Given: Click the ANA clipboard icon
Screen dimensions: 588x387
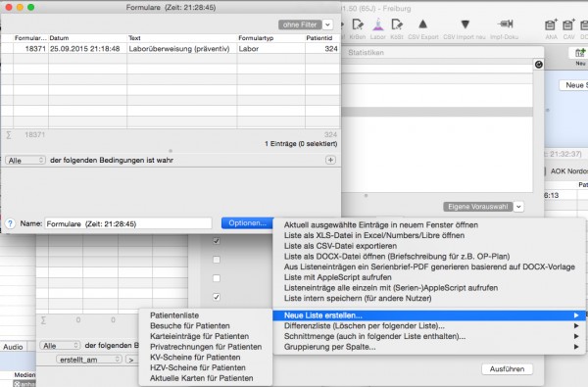Looking at the screenshot, I should point(551,24).
